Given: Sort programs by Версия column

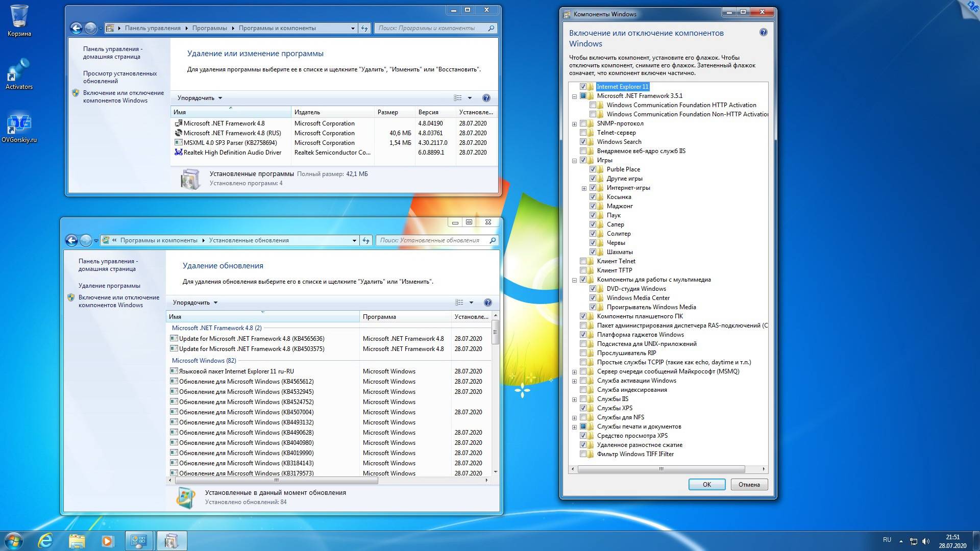Looking at the screenshot, I should (x=435, y=112).
